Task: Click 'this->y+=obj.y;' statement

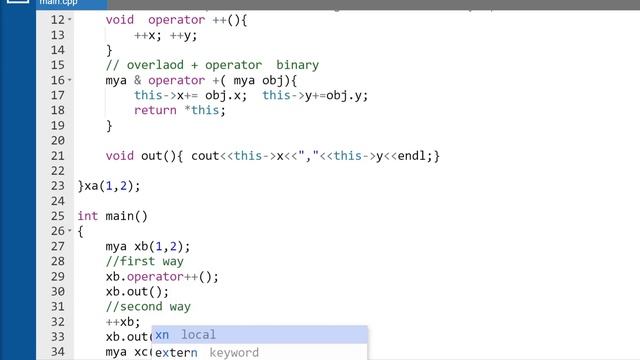Action: [x=315, y=95]
